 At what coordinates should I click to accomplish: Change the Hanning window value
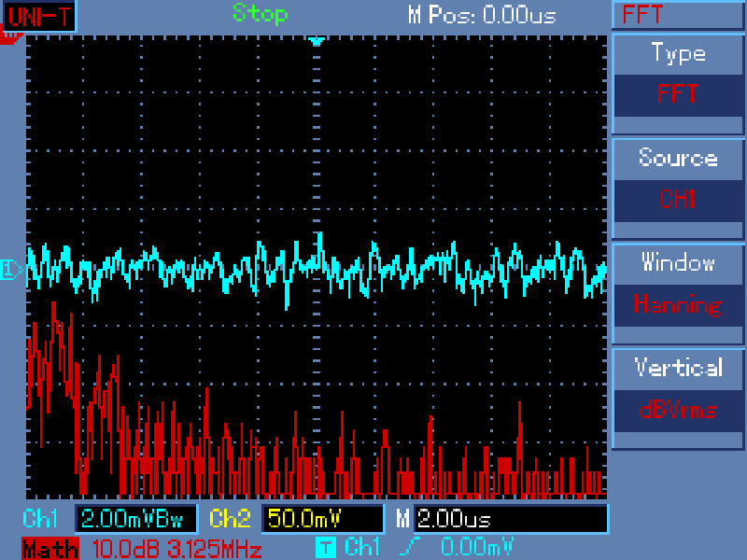[678, 305]
